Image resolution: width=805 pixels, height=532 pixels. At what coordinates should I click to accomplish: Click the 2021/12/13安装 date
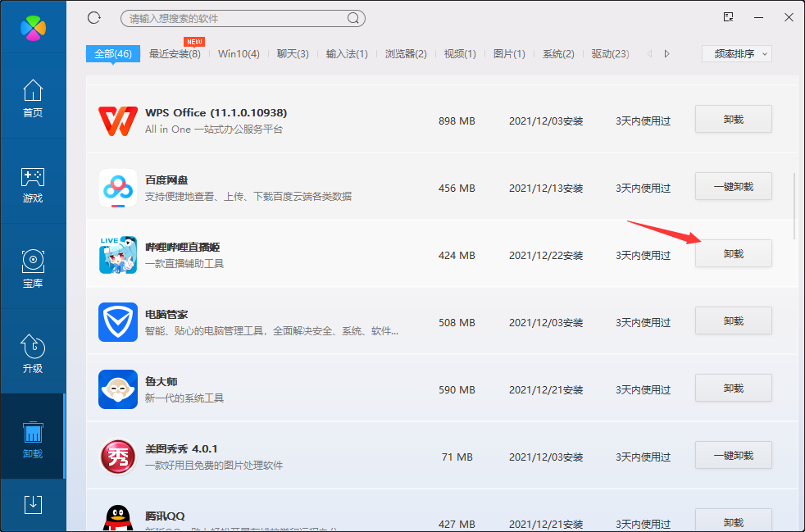tap(546, 189)
